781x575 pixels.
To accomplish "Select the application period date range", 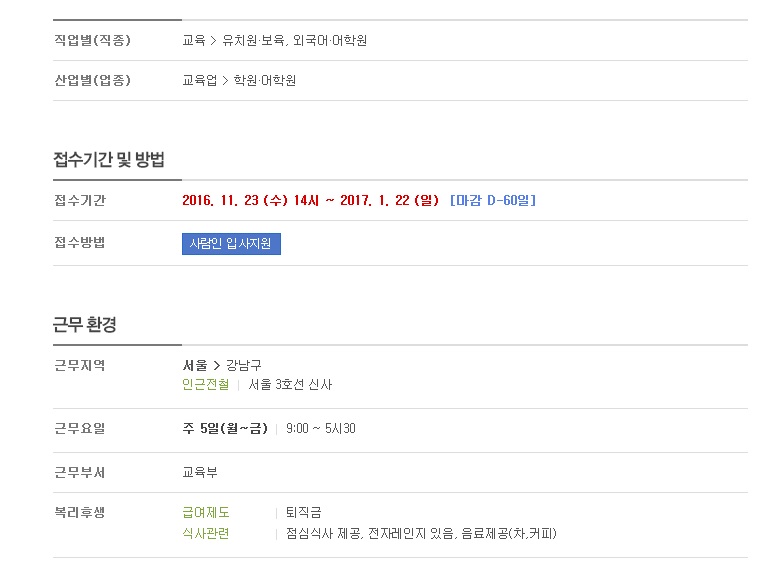I will (310, 200).
